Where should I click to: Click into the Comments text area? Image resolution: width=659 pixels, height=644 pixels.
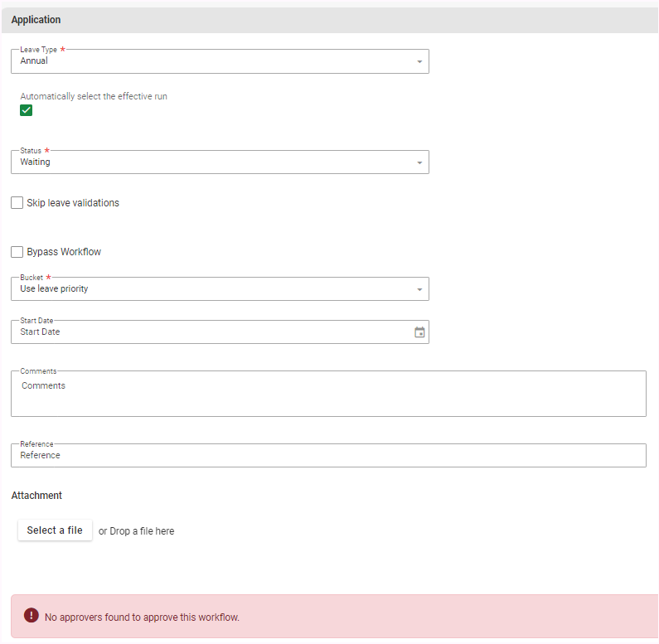[327, 395]
